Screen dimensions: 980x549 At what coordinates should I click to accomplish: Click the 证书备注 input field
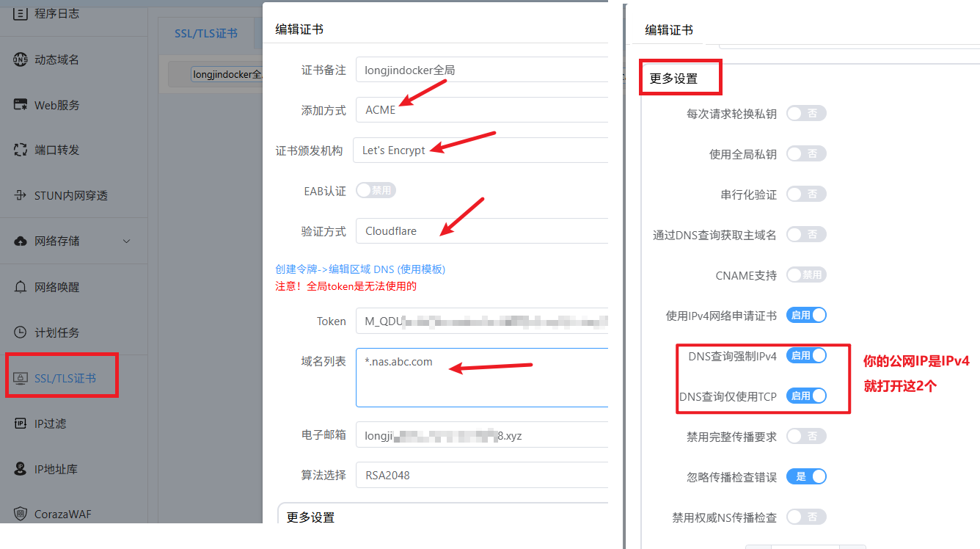point(482,70)
